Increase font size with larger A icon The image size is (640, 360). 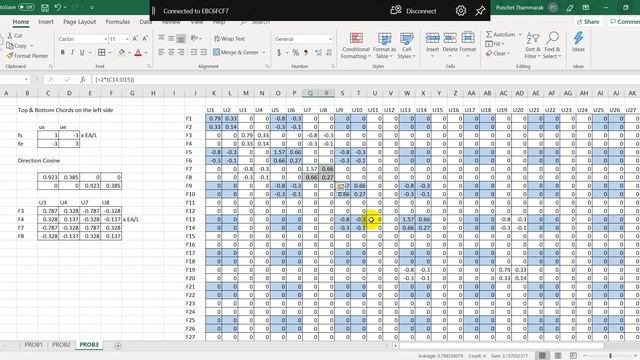tap(135, 38)
